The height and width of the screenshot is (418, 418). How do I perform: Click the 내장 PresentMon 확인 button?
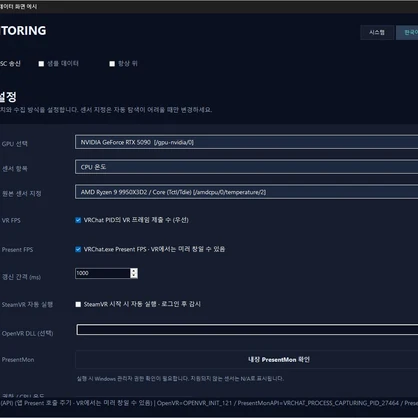[x=247, y=360]
